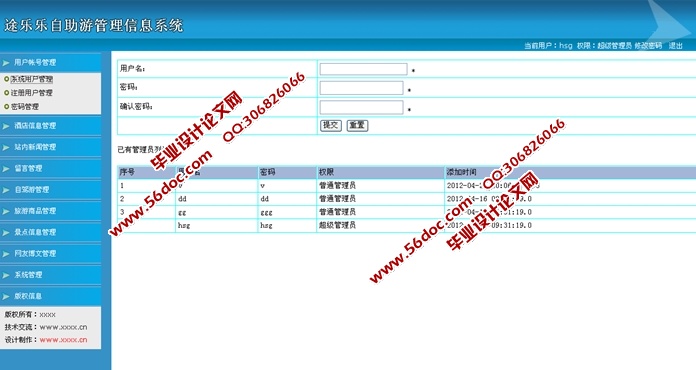
Task: Click the 重置 reset button
Action: tap(357, 125)
